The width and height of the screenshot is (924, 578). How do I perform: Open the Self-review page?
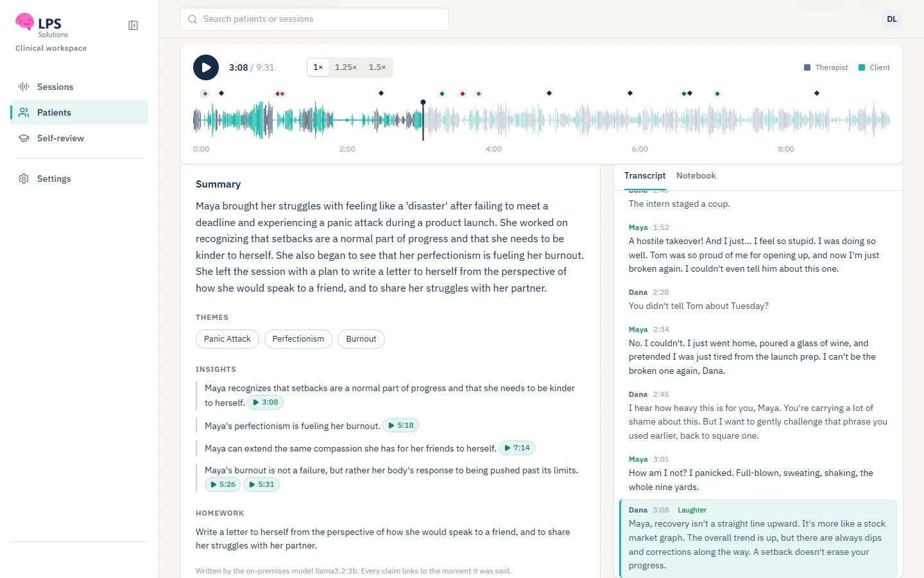click(79, 138)
